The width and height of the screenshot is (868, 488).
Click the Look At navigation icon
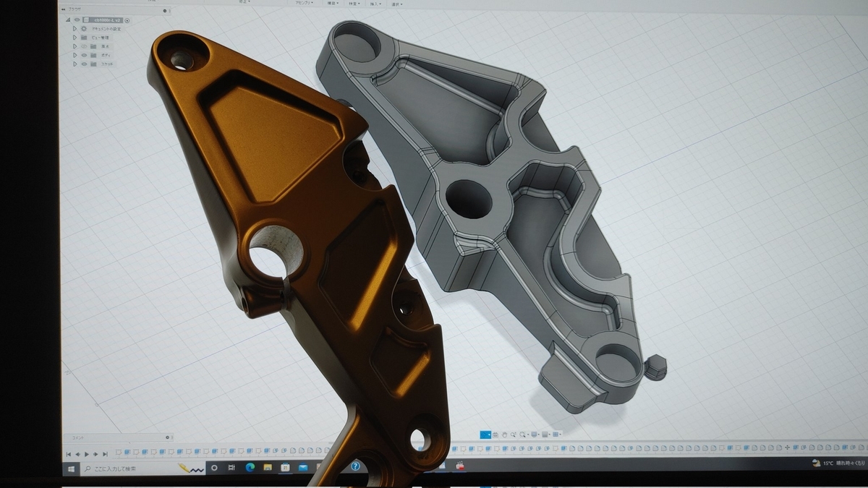[x=495, y=435]
